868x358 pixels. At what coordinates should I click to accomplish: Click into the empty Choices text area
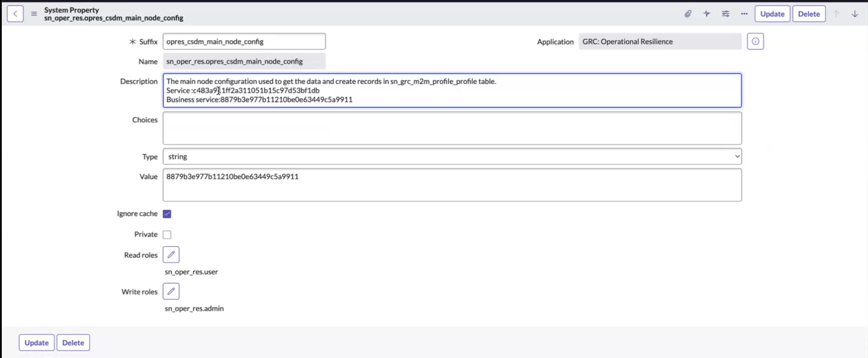452,128
